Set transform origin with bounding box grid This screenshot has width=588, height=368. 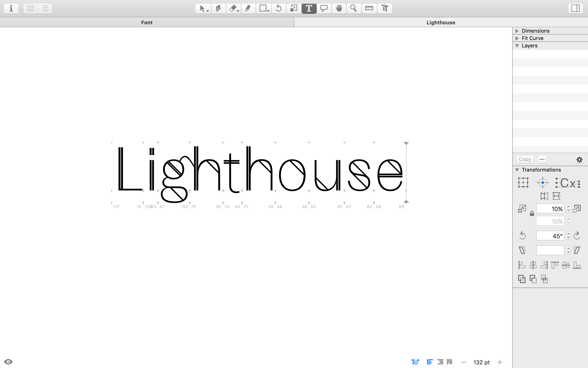[x=523, y=183]
